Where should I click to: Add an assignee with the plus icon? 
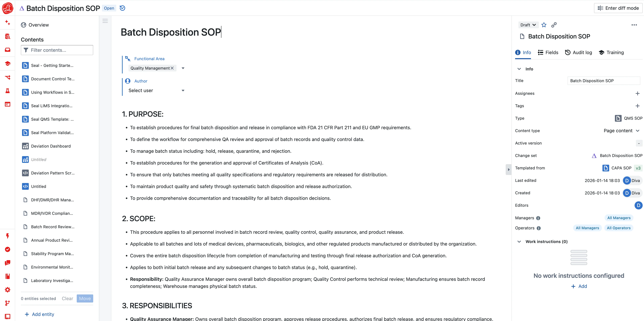click(x=637, y=93)
